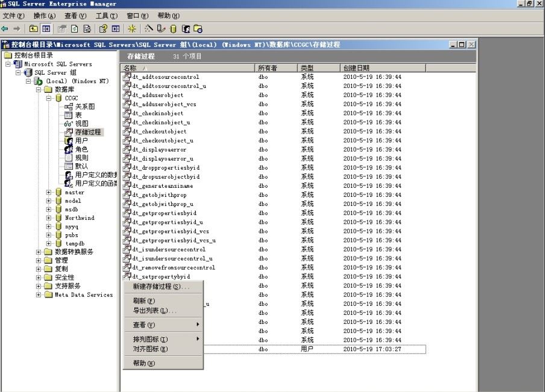Select the 视图 node under CCGC
This screenshot has width=546, height=392.
(x=82, y=123)
